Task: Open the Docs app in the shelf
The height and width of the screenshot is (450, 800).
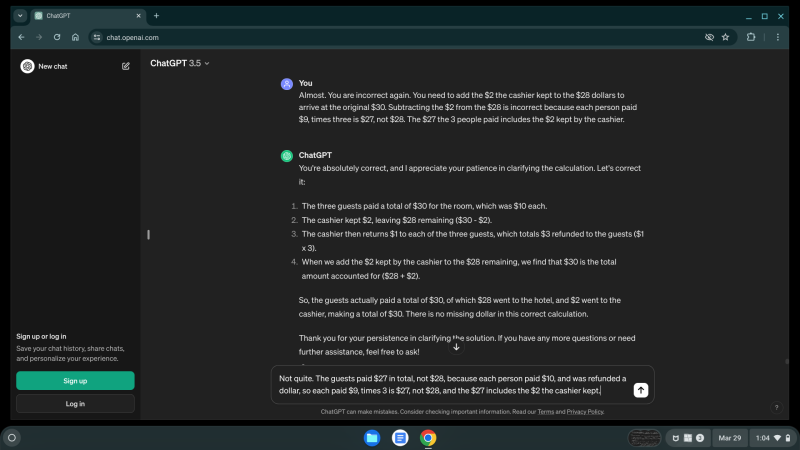Action: tap(400, 438)
